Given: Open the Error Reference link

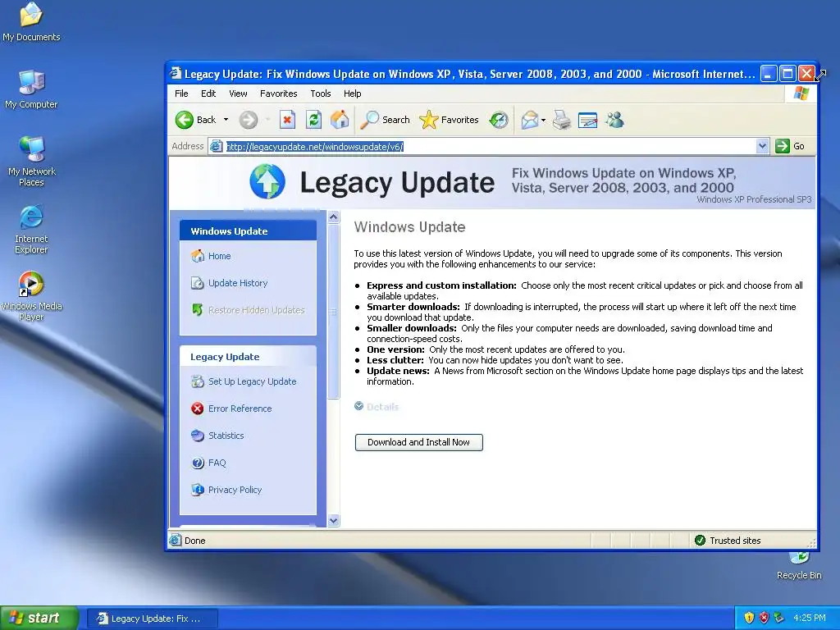Looking at the screenshot, I should 240,409.
